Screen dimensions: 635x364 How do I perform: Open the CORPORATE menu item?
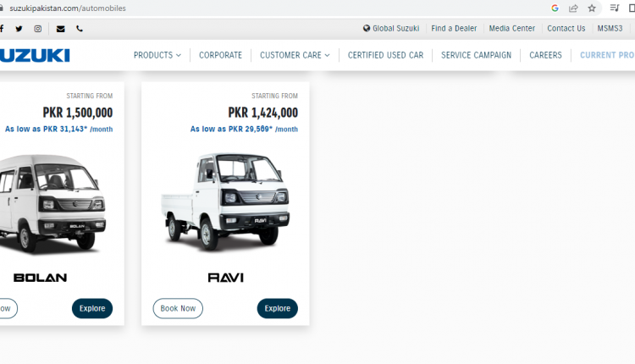click(220, 55)
